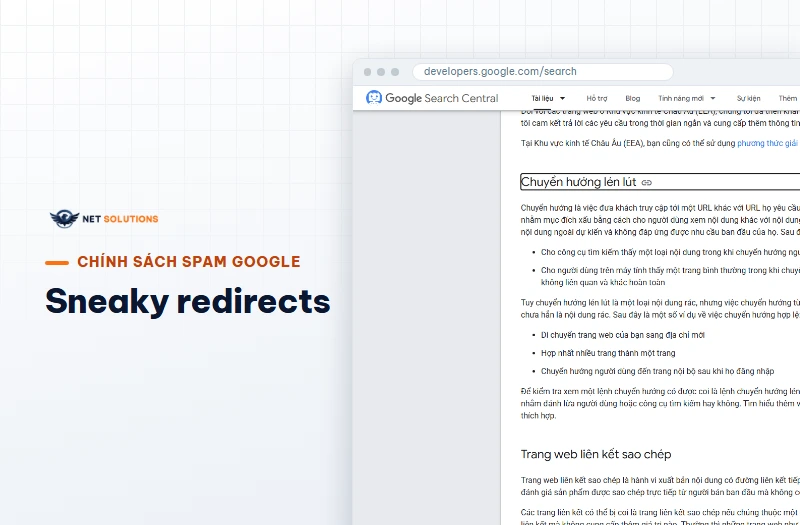Copy link icon next to Chuyển hướng lén lút heading
The width and height of the screenshot is (800, 525).
click(646, 183)
